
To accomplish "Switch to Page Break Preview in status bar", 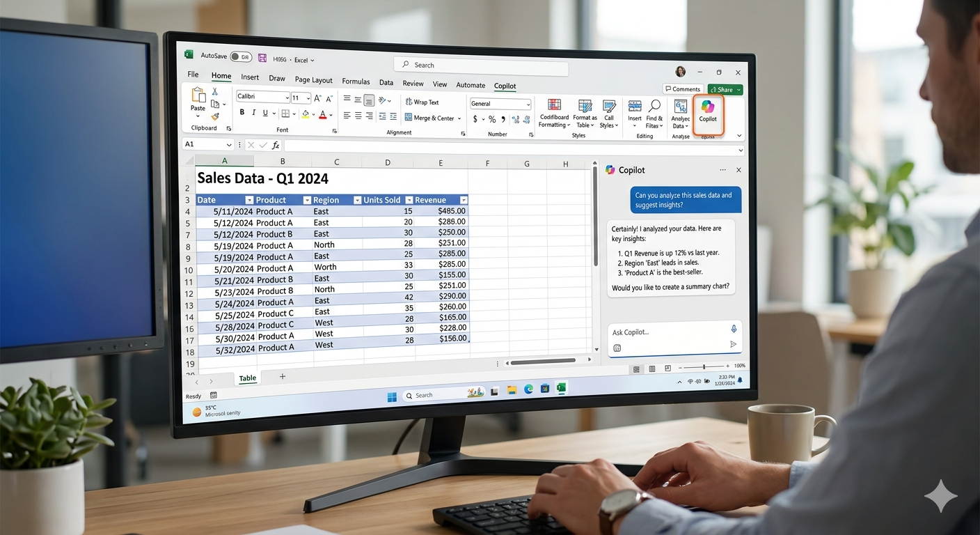I will coord(667,369).
